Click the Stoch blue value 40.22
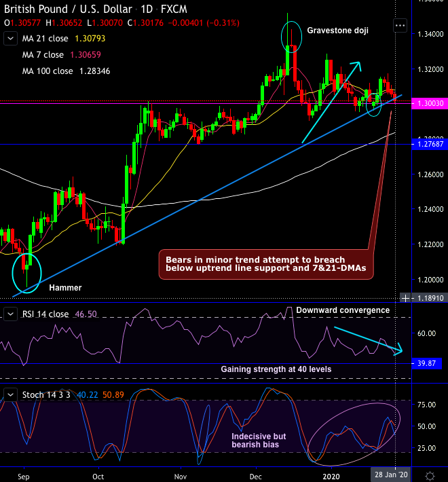448x482 pixels. point(88,394)
